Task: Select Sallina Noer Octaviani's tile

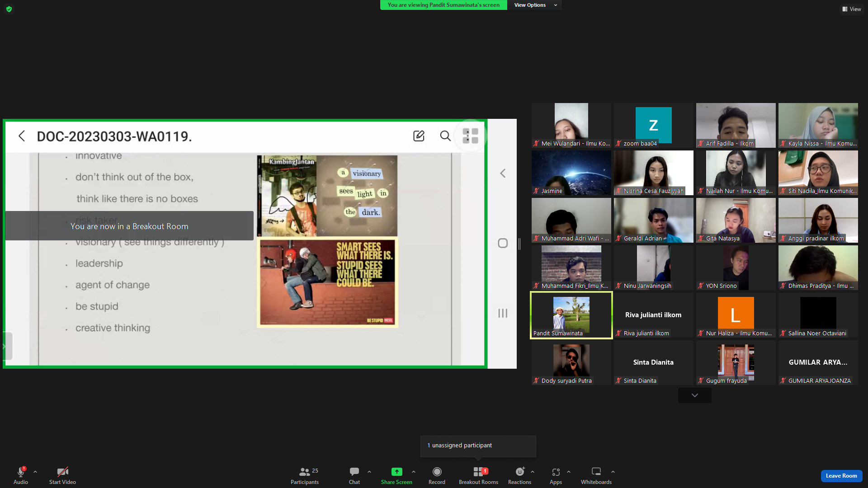Action: 818,315
